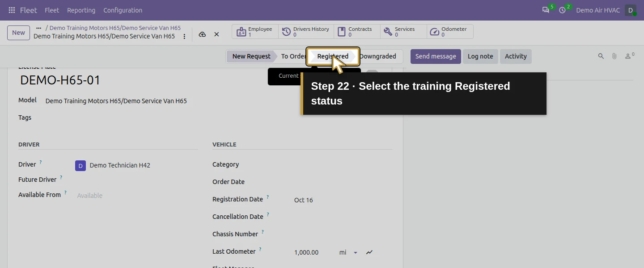The height and width of the screenshot is (268, 644).
Task: Show Last Odometer help tooltip
Action: [x=260, y=249]
